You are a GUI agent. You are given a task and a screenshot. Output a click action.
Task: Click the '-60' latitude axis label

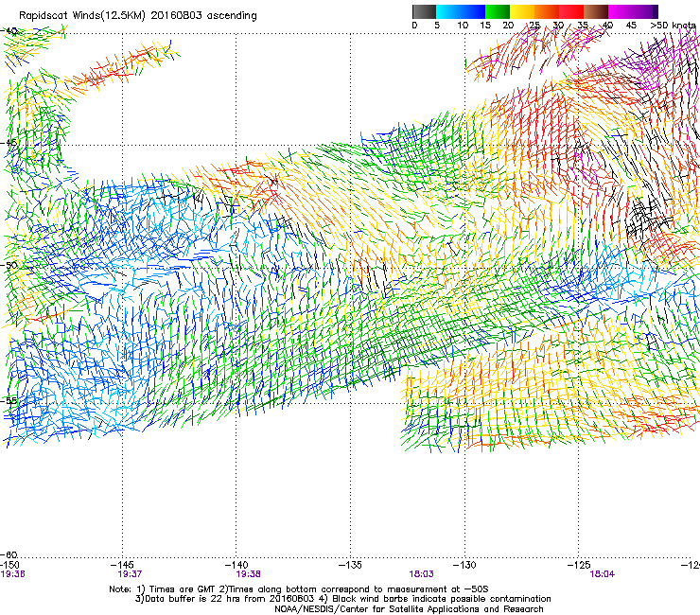9,554
